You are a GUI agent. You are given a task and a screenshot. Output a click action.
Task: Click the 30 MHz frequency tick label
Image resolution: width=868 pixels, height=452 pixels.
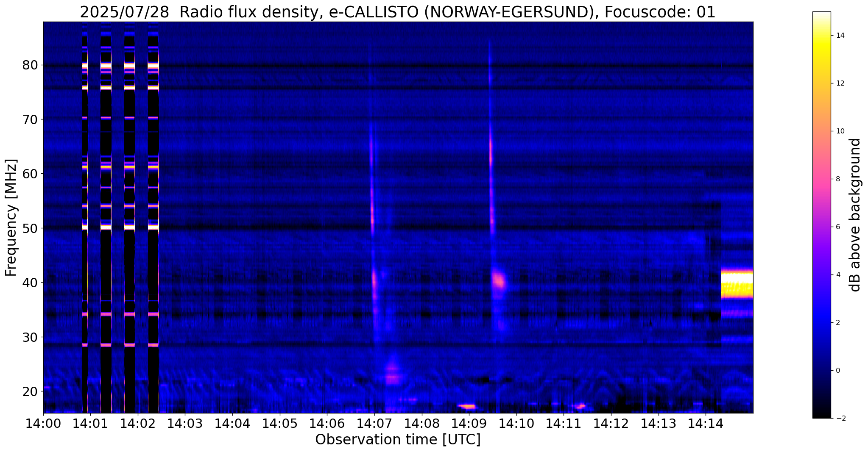pyautogui.click(x=30, y=337)
